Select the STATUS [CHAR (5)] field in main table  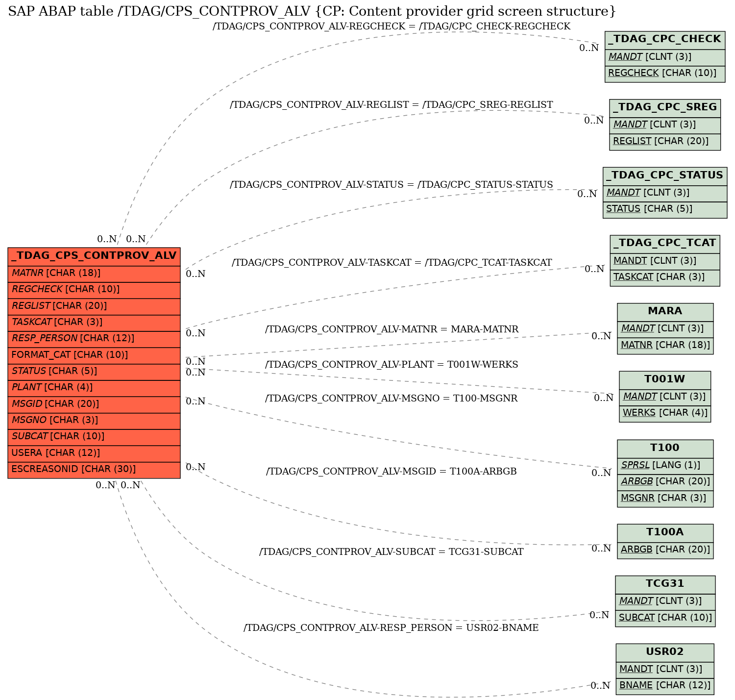(94, 372)
